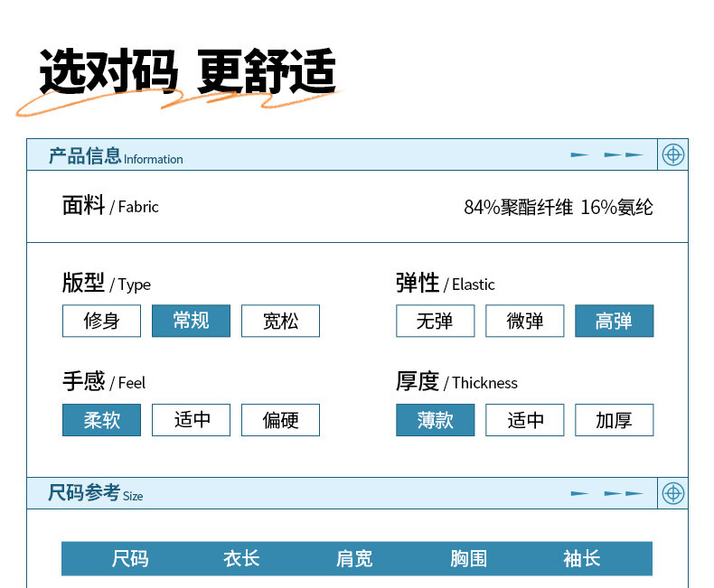Click the 尺码 column header
This screenshot has width=714, height=588.
click(130, 559)
